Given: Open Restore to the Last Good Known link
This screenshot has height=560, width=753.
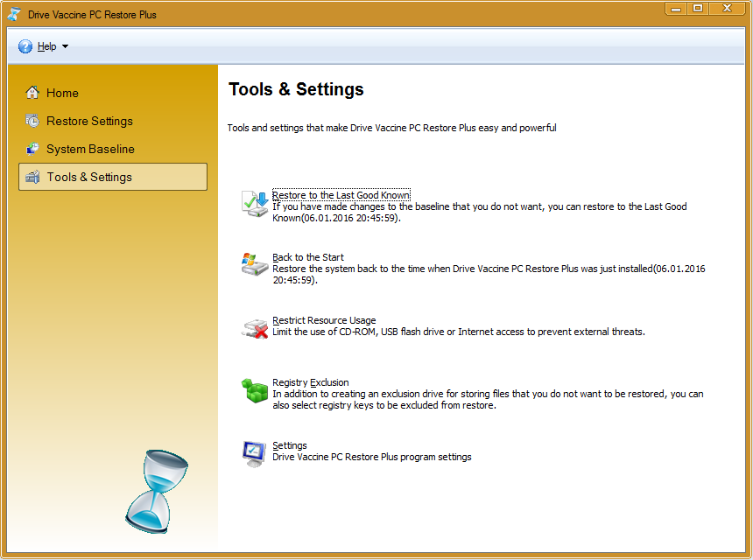Looking at the screenshot, I should [341, 195].
